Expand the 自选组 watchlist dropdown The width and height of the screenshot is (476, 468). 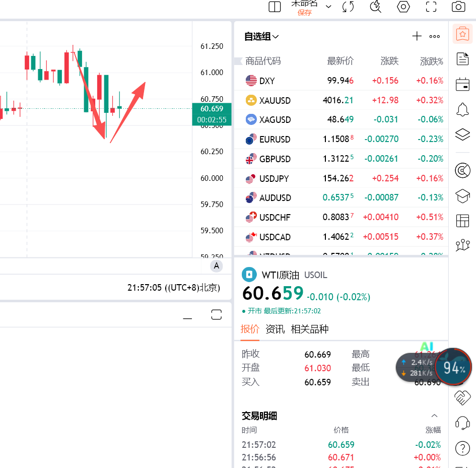coord(276,36)
